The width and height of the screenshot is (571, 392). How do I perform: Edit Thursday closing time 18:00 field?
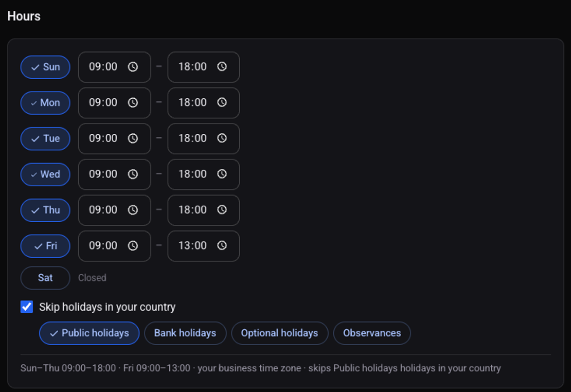[204, 210]
